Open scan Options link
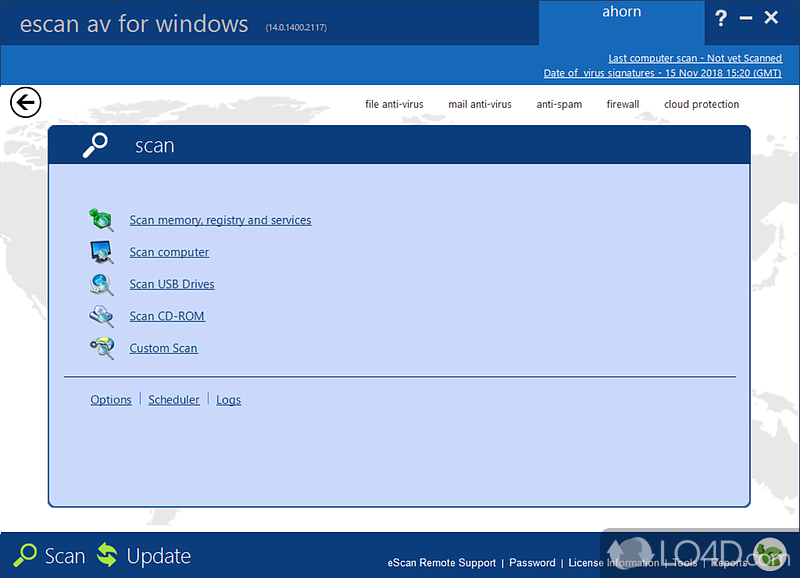Image resolution: width=800 pixels, height=578 pixels. pyautogui.click(x=111, y=399)
